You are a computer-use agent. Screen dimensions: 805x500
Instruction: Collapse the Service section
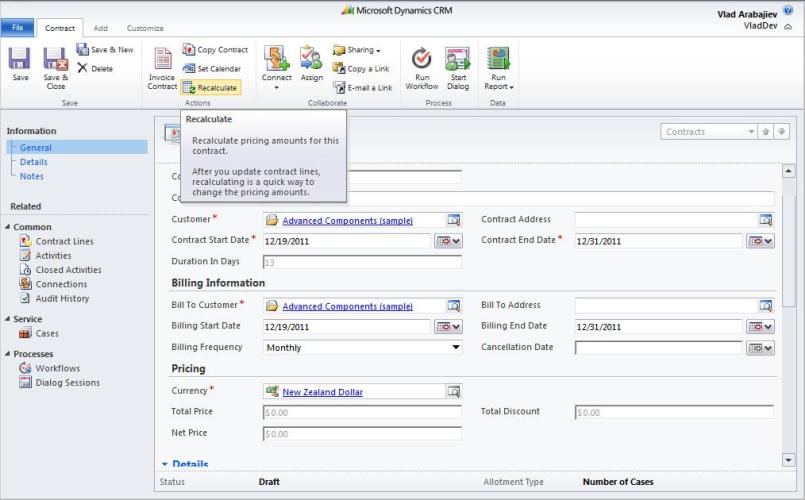pyautogui.click(x=8, y=318)
